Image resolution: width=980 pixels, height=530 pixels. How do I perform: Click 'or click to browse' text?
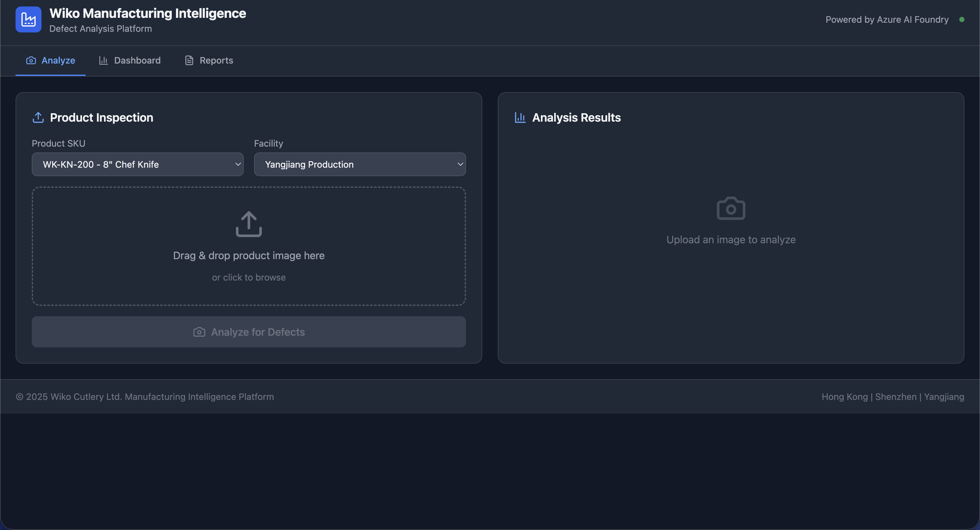click(249, 278)
